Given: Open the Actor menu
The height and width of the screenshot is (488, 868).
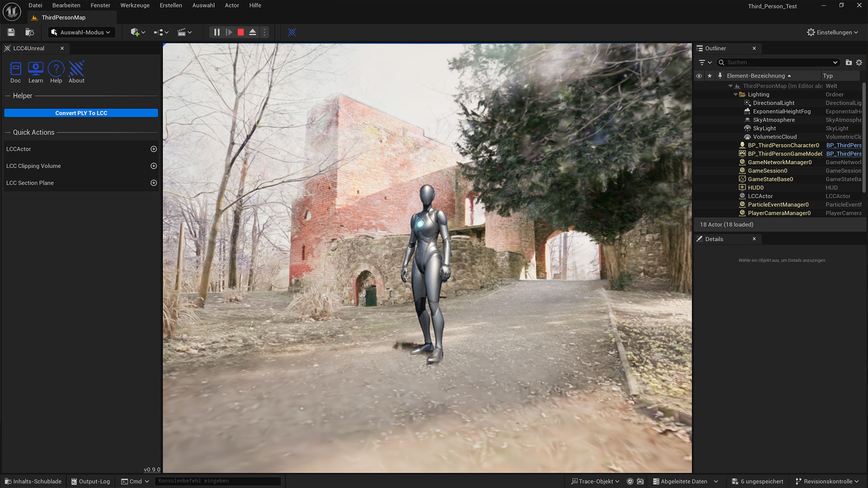Looking at the screenshot, I should [232, 5].
